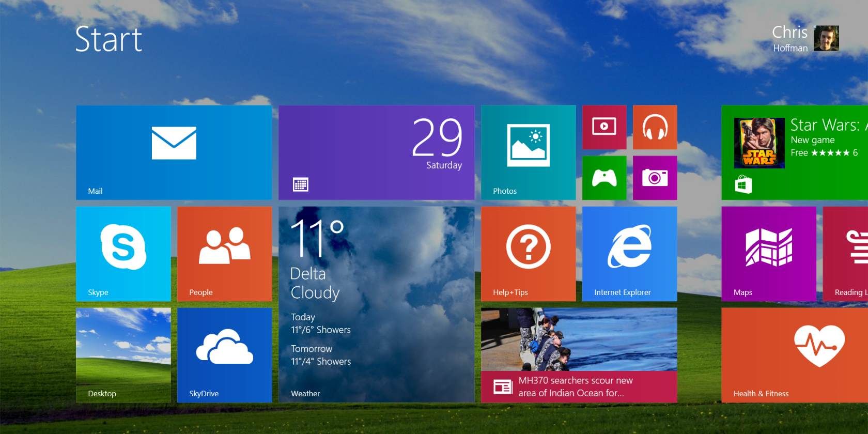This screenshot has width=868, height=434.
Task: Click the Tomorrow 11°/4° Showers forecast
Action: [x=320, y=355]
